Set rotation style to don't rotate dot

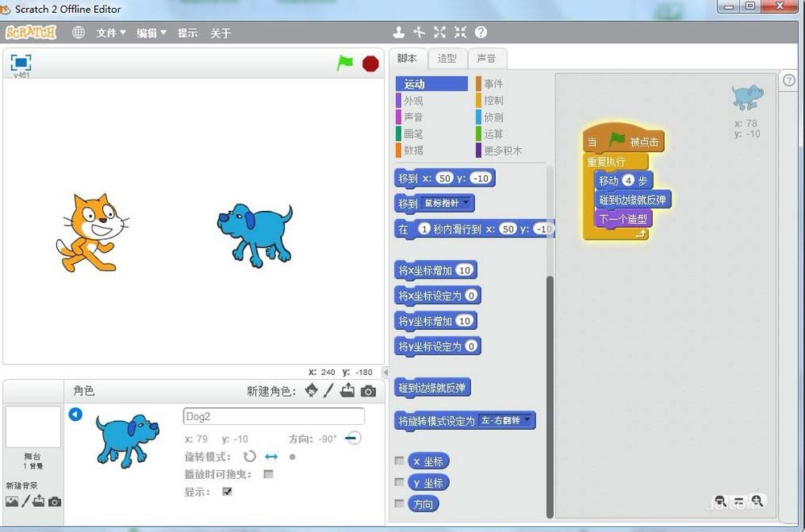[292, 456]
